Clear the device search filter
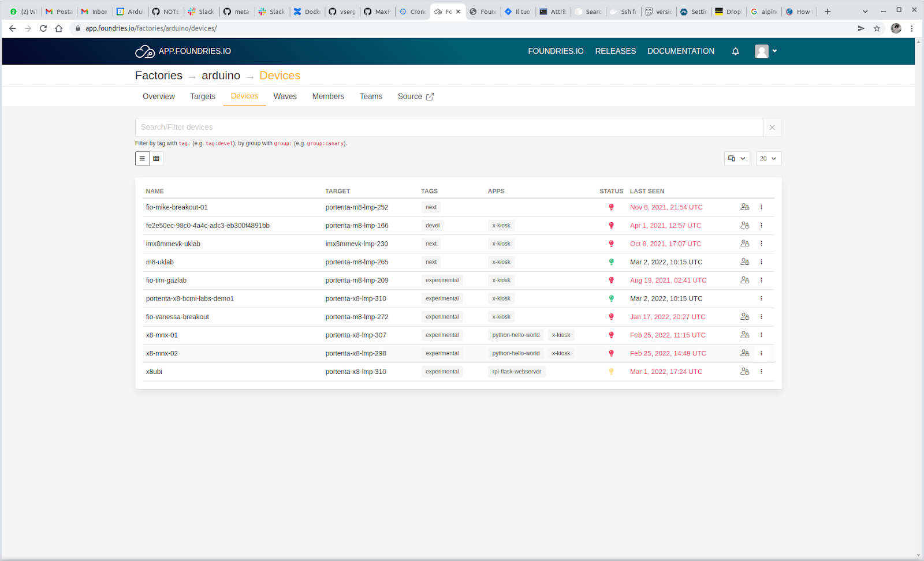This screenshot has height=561, width=924. pos(772,128)
